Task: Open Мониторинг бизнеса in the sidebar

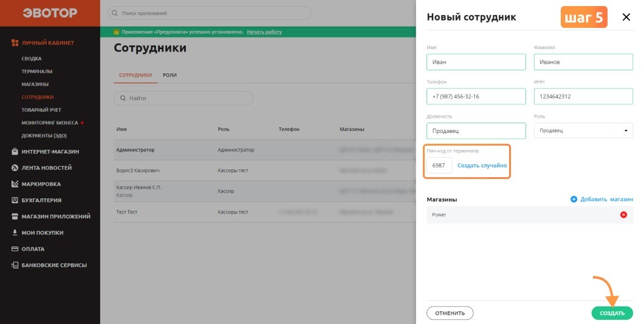Action: pyautogui.click(x=50, y=123)
